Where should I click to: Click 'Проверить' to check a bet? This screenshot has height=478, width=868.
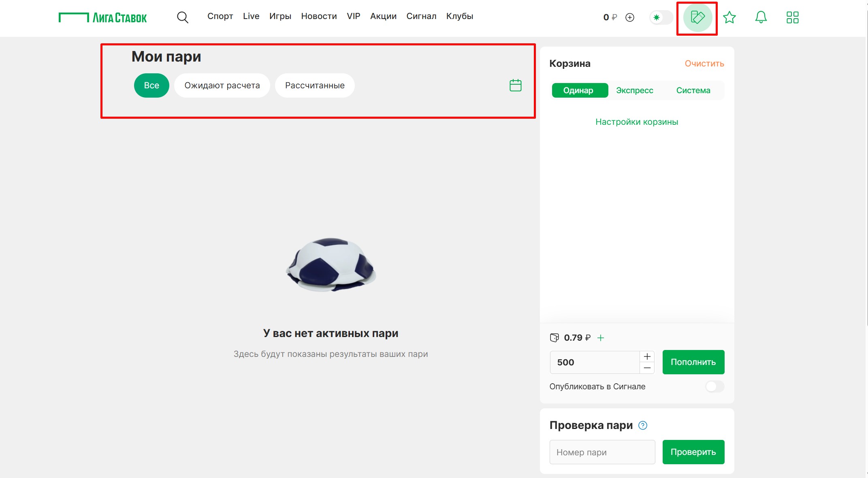[693, 452]
